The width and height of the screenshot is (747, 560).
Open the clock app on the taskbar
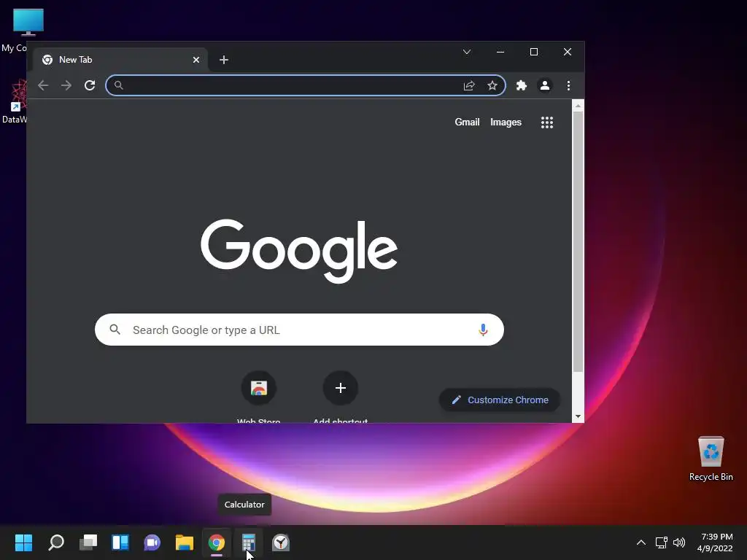tap(281, 542)
